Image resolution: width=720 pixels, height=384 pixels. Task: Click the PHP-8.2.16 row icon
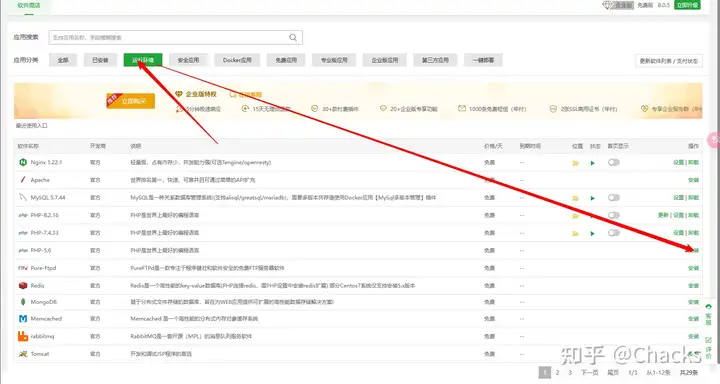[x=23, y=215]
